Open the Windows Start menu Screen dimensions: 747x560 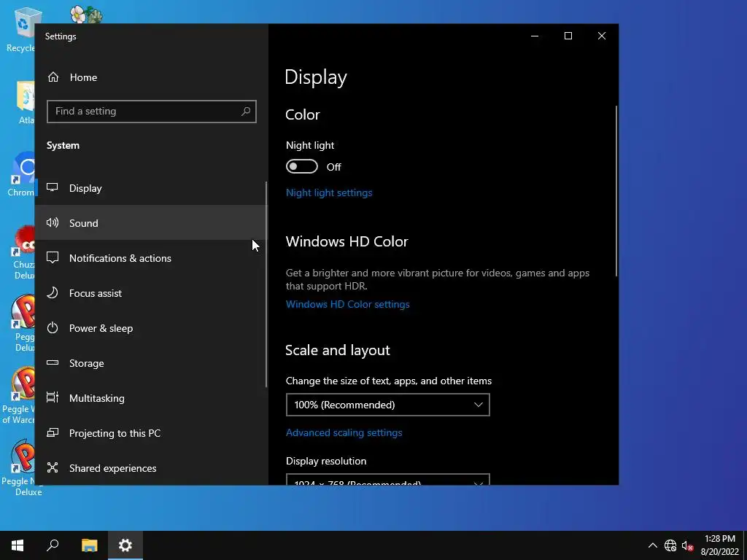click(x=18, y=545)
